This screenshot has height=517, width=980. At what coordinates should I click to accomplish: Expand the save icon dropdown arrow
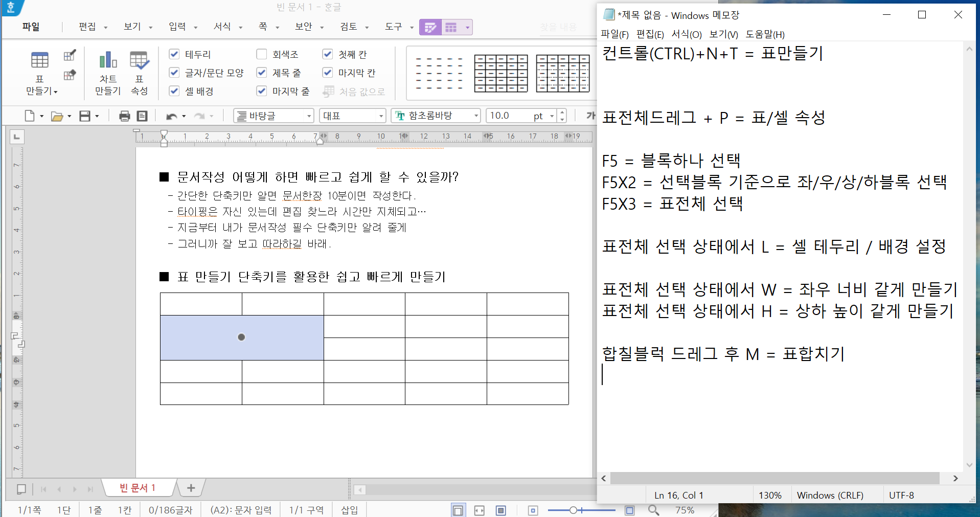[x=97, y=117]
